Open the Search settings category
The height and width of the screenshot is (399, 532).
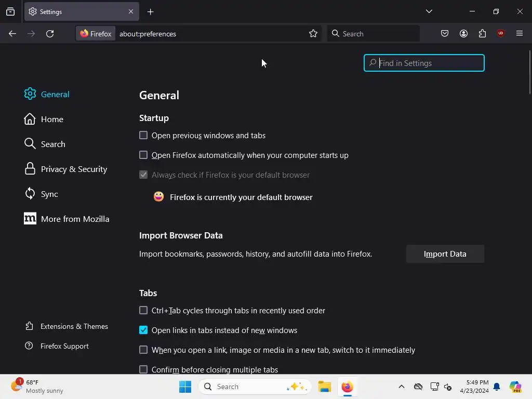45,144
